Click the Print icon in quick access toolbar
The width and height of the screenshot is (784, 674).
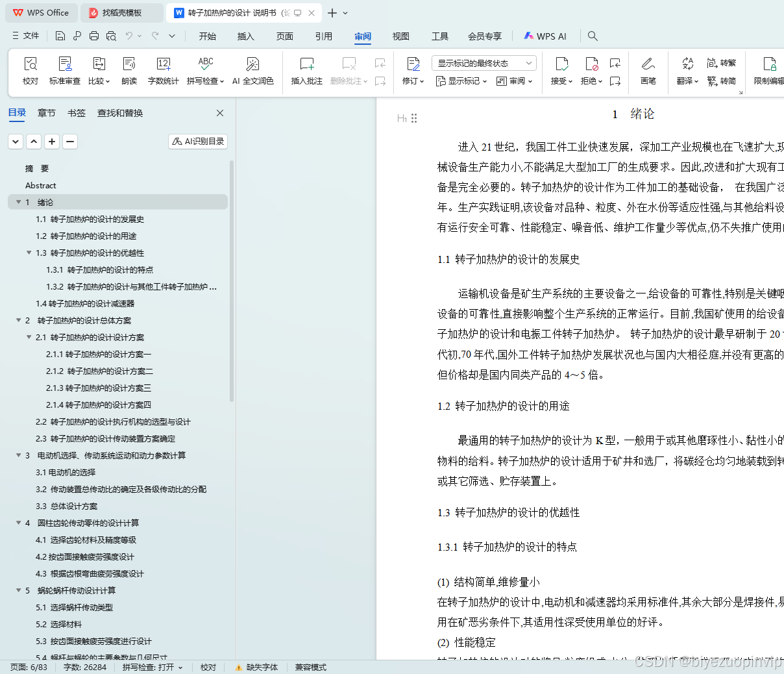click(x=94, y=36)
